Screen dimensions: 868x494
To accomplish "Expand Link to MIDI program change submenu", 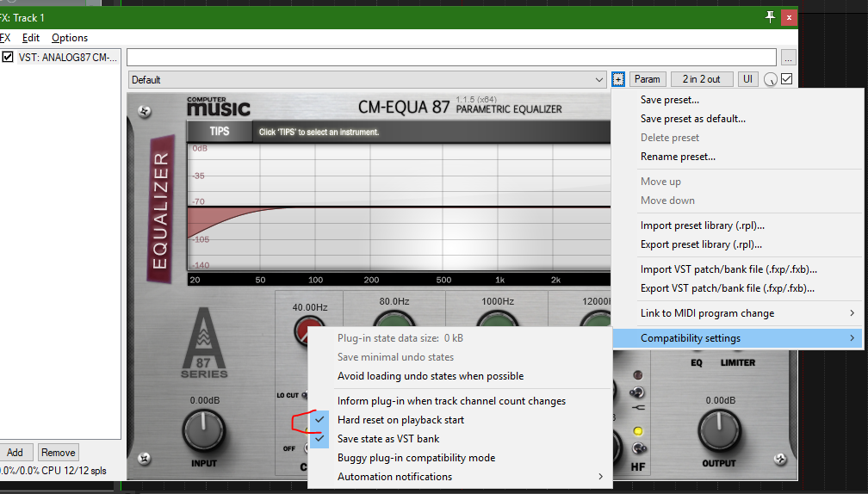I will coord(738,313).
